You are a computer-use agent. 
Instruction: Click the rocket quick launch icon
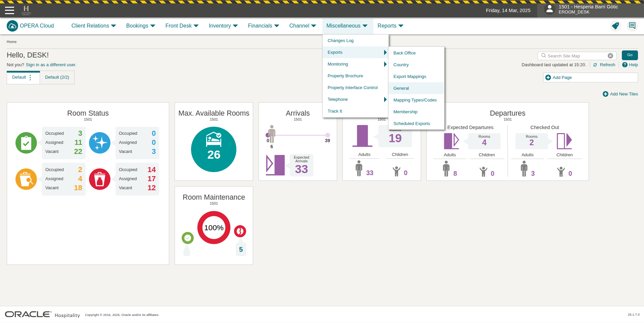[x=615, y=26]
